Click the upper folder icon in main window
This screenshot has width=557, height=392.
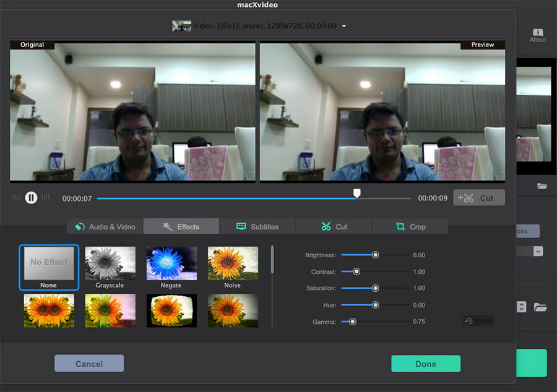[542, 186]
